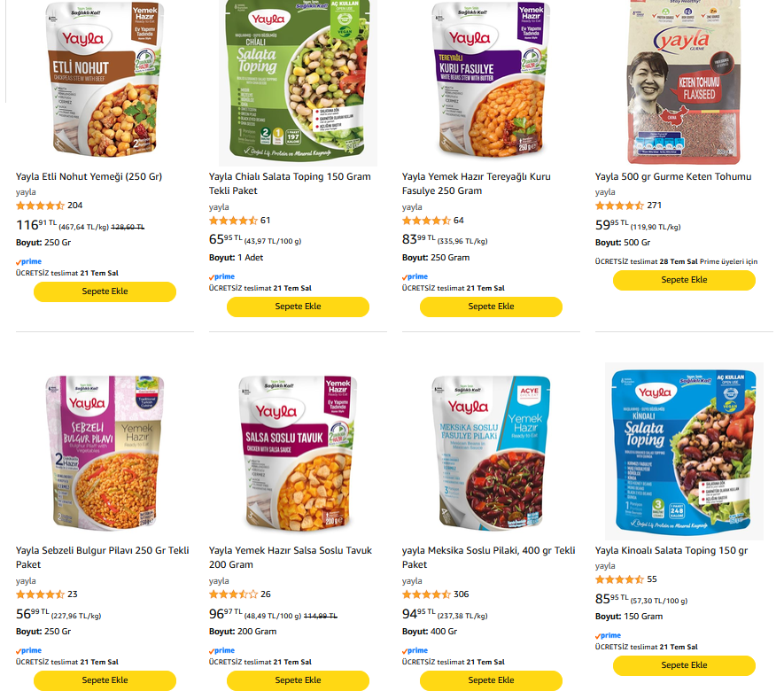Click Sepete Ekle for Chialı Salata Toping

[x=298, y=307]
